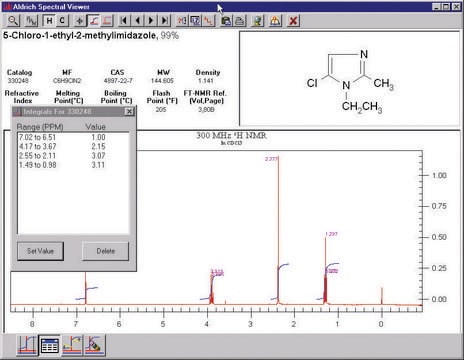Screen dimensions: 464x360
Task: Toggle the H proton spectrum button
Action: pos(49,21)
